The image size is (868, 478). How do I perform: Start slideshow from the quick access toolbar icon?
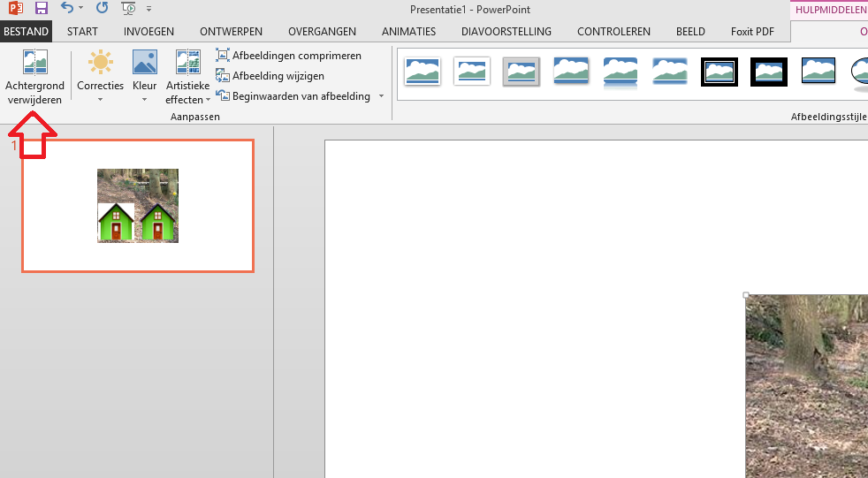(x=128, y=9)
